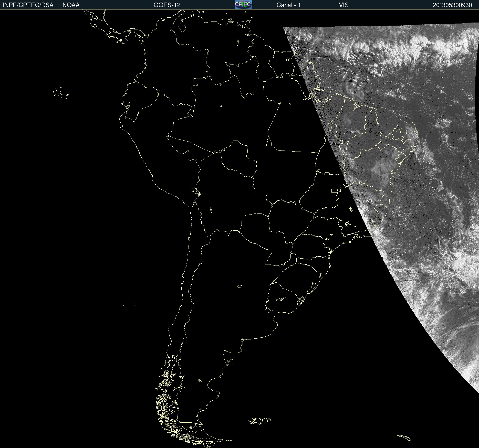479x448 pixels.
Task: Click the timestamp '201305300930'
Action: (x=452, y=5)
